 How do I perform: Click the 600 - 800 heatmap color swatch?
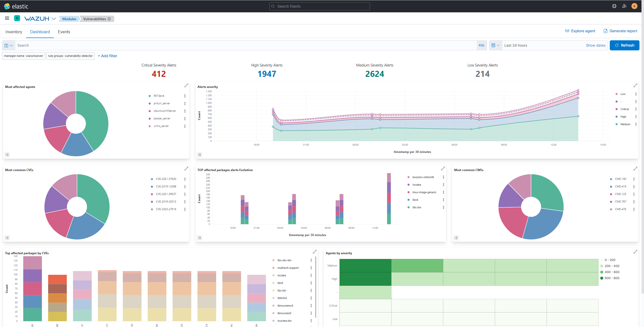click(602, 278)
